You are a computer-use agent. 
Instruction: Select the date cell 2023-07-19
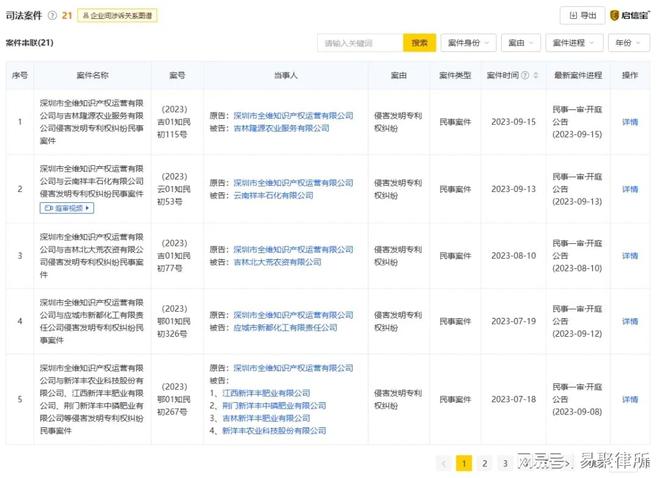tap(514, 321)
